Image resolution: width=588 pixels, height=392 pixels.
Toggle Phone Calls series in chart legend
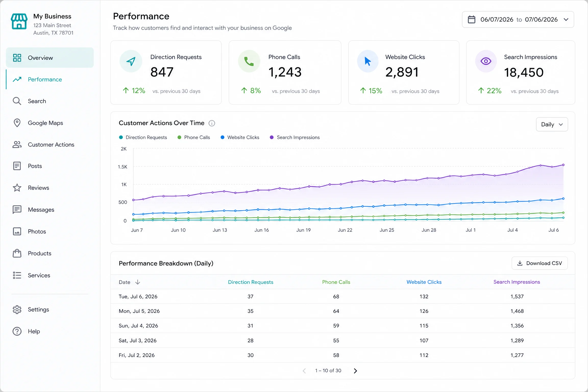pos(194,137)
